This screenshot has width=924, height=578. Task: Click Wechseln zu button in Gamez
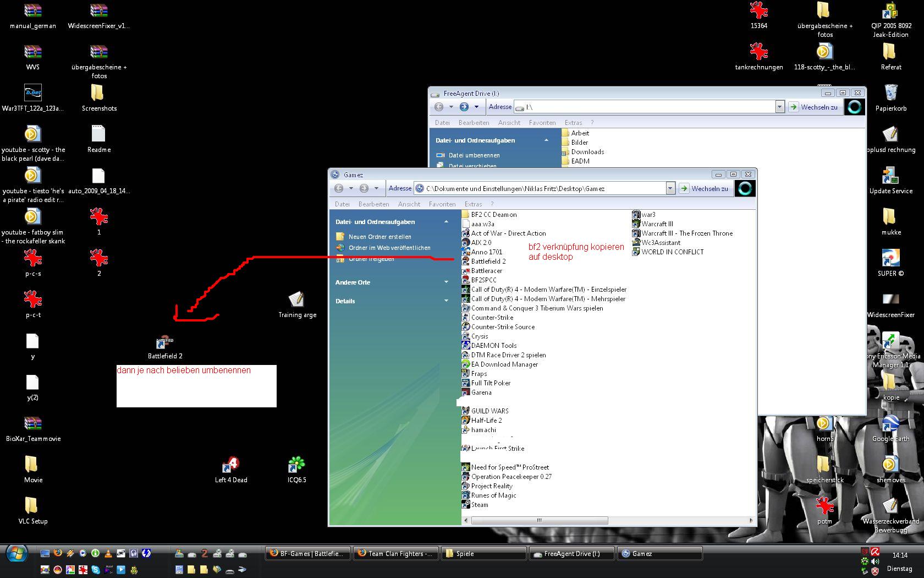pos(705,188)
